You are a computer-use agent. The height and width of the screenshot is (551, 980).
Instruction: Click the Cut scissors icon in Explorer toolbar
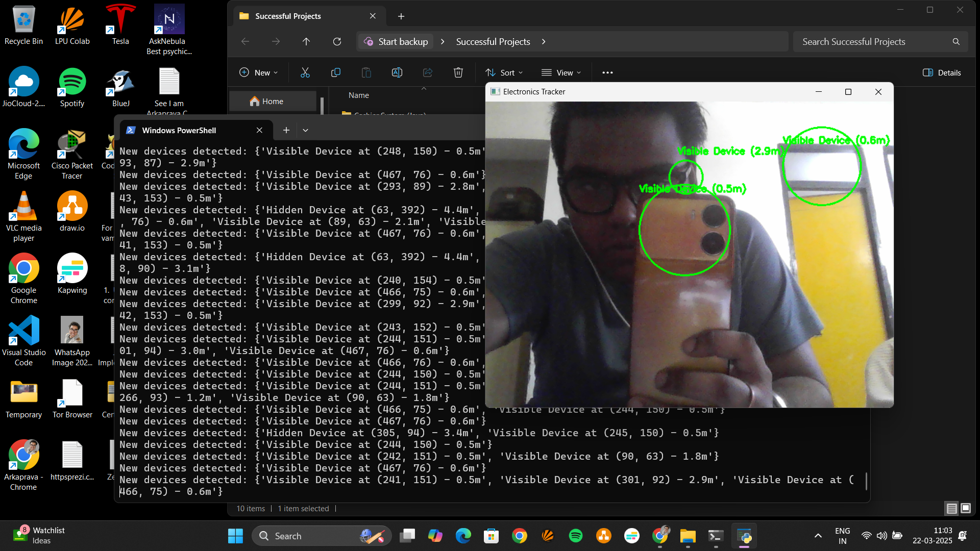click(305, 72)
